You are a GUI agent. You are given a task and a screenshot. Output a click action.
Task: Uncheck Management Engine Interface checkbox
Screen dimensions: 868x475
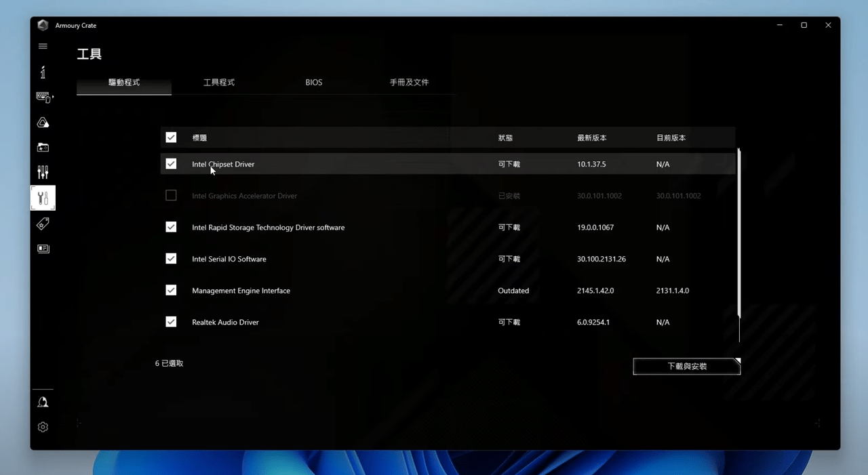(x=171, y=290)
